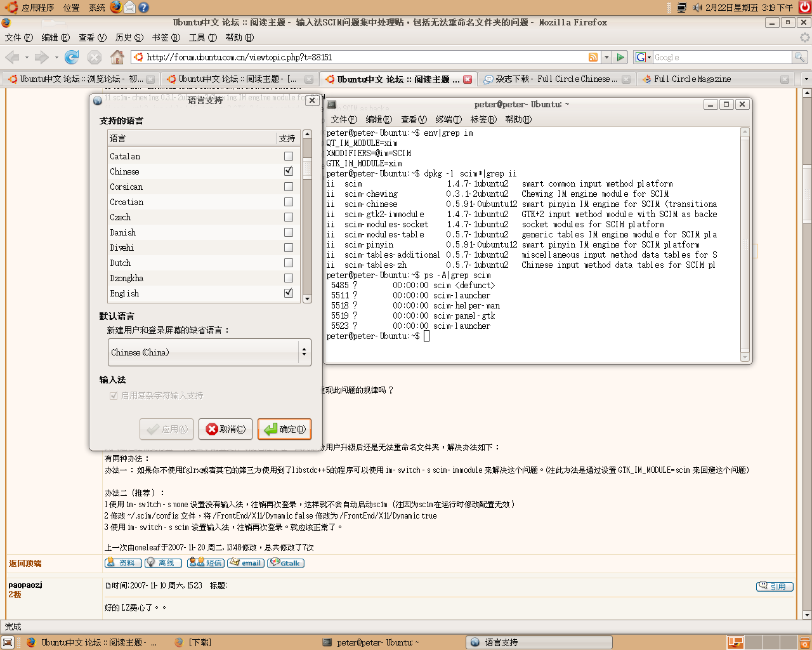Screen dimensions: 812x650
Task: Open the list all tabs dropdown
Action: (806, 79)
